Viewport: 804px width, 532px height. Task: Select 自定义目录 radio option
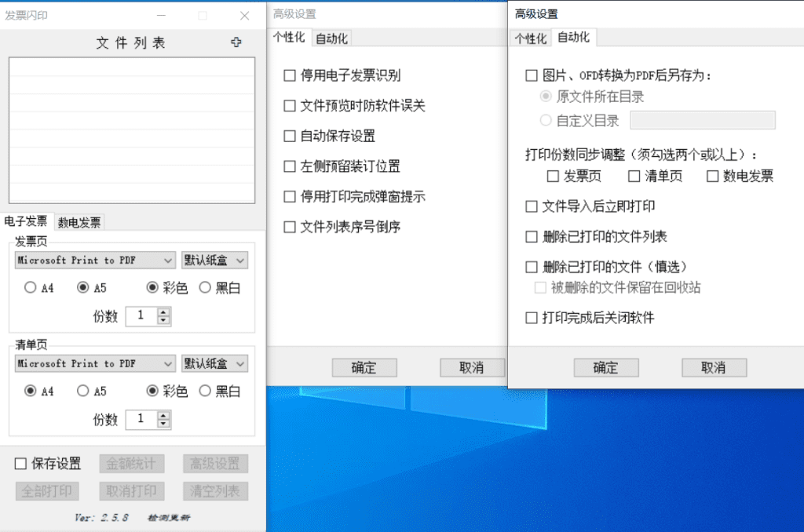click(x=546, y=120)
